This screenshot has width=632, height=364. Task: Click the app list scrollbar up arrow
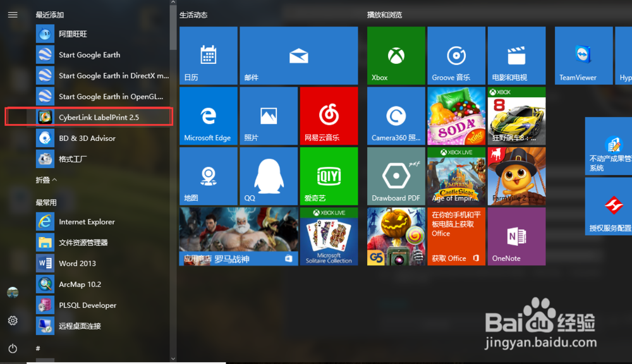tap(173, 3)
